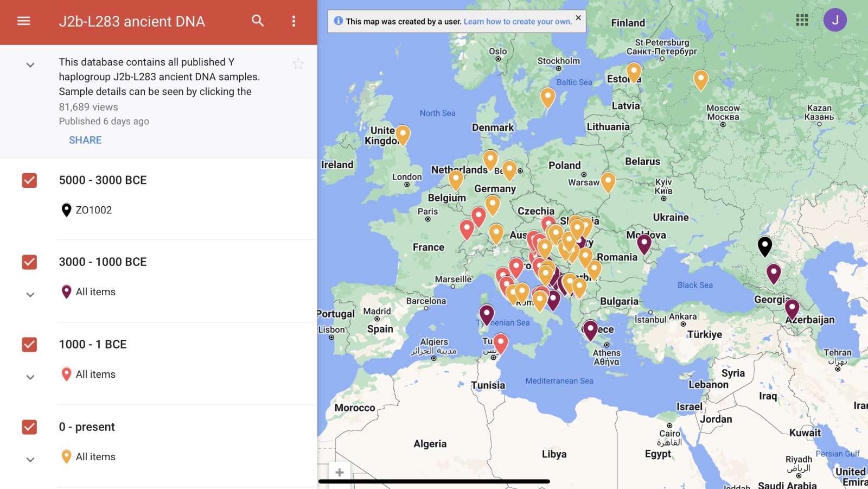Click the 'Algeria' country label on map
868x489 pixels.
(430, 444)
